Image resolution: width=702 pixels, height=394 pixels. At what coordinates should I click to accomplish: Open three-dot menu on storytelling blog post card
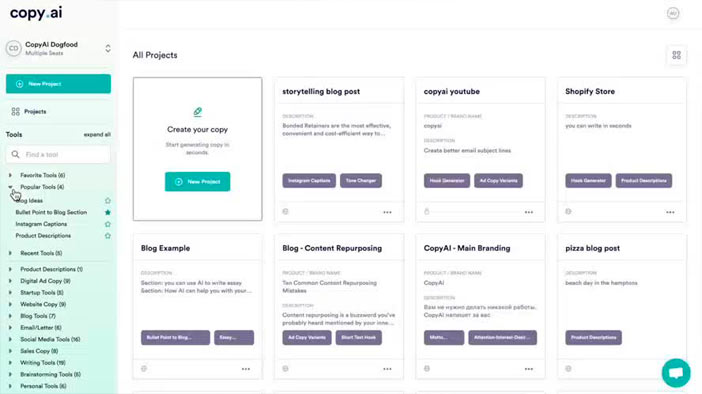pos(387,212)
